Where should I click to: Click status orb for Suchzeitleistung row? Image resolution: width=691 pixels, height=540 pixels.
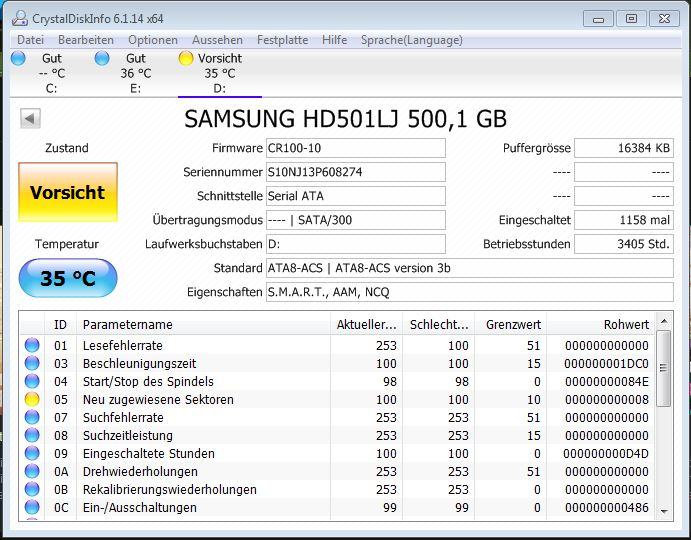point(32,436)
